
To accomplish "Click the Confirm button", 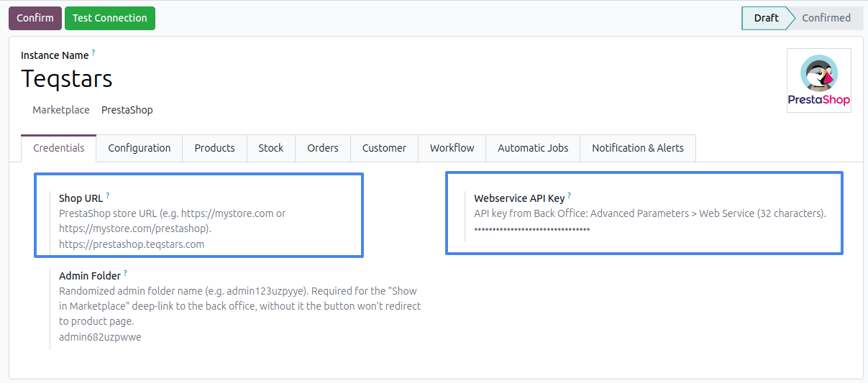I will (35, 18).
